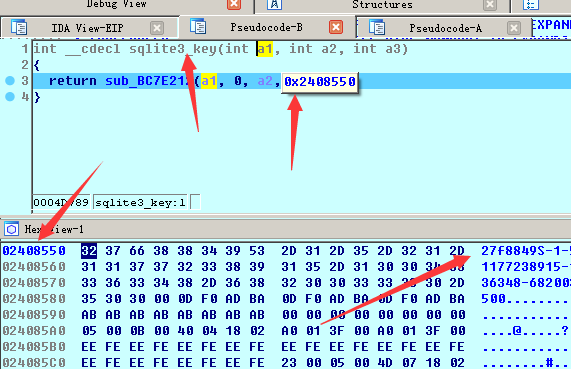
Task: Click the Hex View-1 panel title
Action: 54,229
